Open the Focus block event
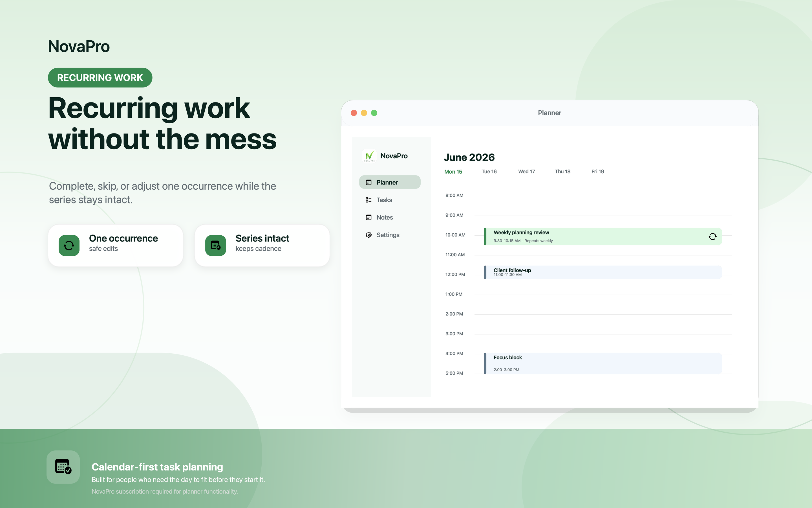 (x=603, y=363)
